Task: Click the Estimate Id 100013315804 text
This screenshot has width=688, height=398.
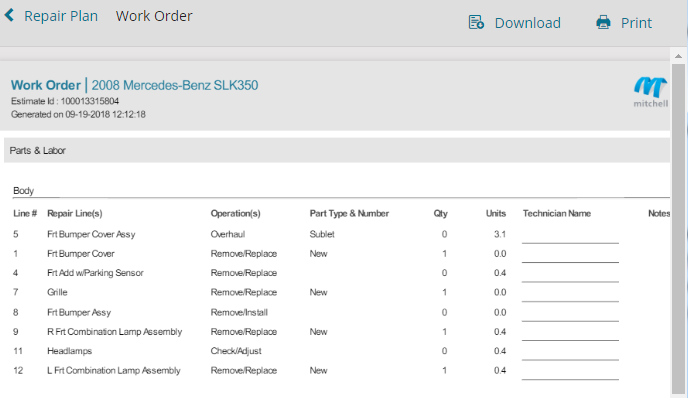Action: coord(65,101)
